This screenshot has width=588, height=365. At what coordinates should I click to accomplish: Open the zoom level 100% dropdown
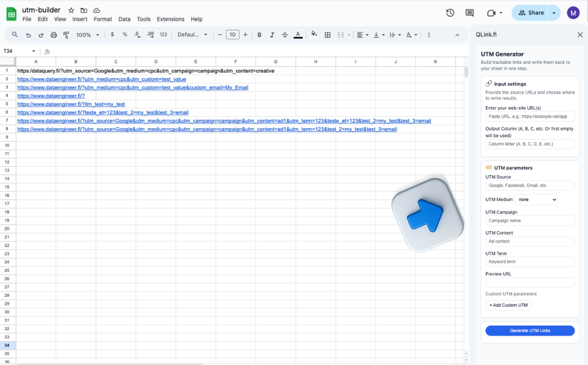pyautogui.click(x=86, y=34)
